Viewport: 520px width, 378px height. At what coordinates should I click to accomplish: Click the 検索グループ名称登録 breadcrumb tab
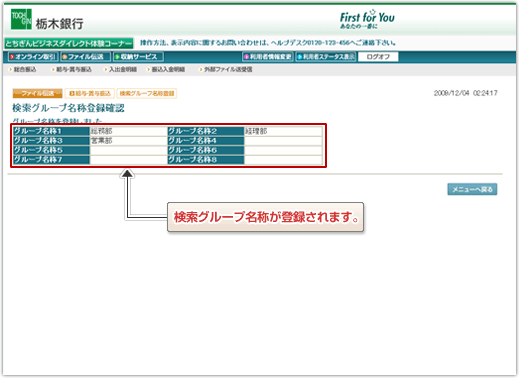tap(147, 93)
